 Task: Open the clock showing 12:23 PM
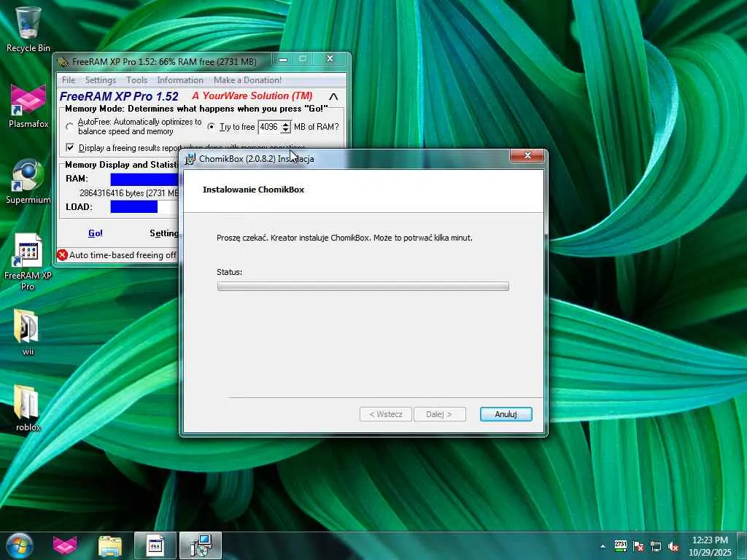[710, 540]
